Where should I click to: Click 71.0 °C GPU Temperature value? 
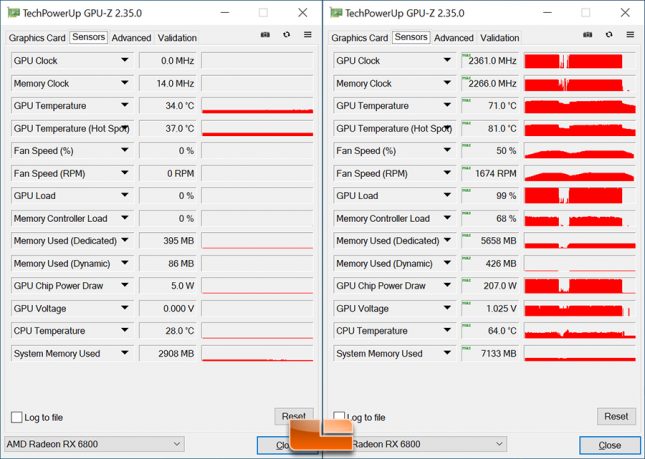click(x=490, y=106)
